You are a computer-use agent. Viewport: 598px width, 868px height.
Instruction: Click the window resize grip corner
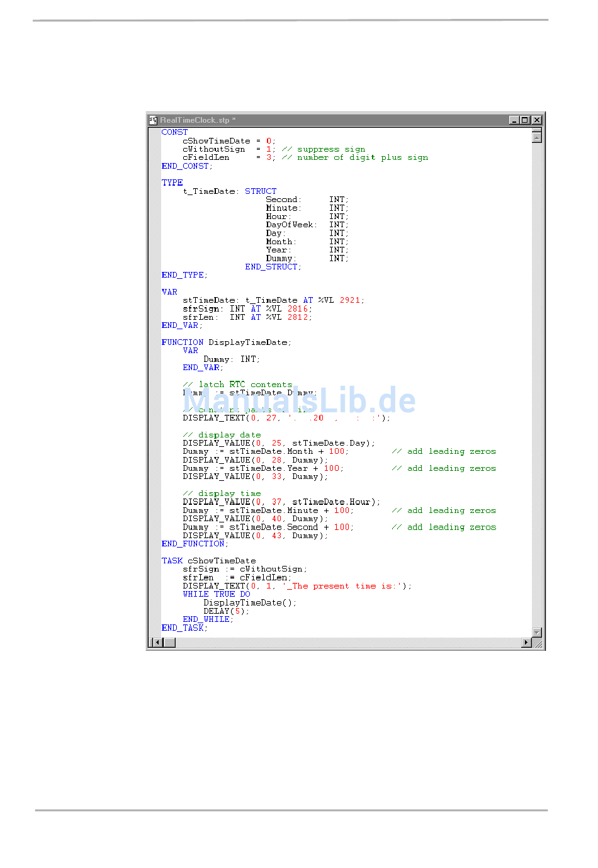[538, 643]
